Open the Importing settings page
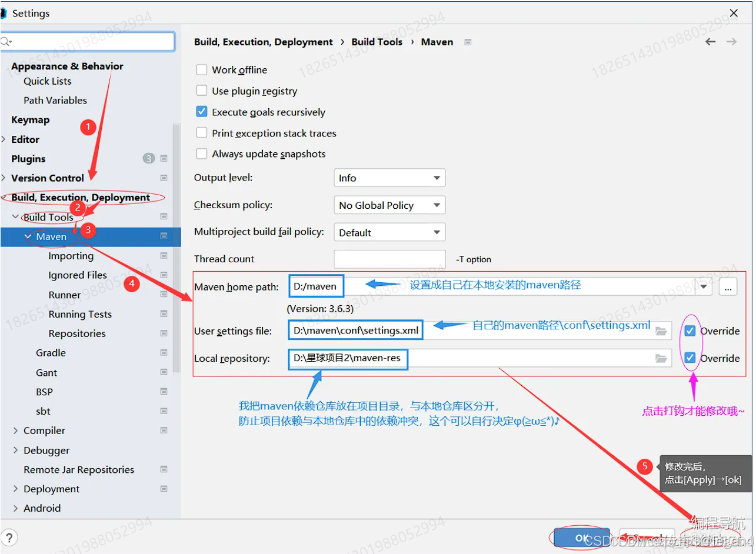756x554 pixels. point(71,256)
